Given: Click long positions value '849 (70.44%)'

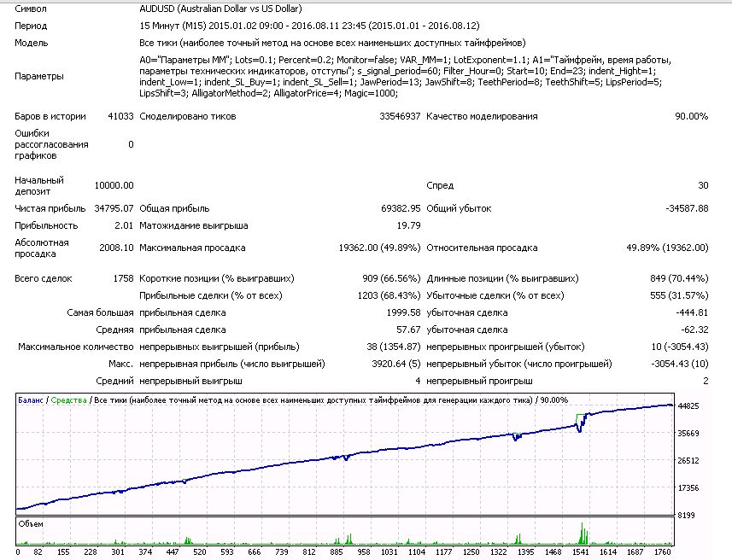Looking at the screenshot, I should pyautogui.click(x=679, y=278).
